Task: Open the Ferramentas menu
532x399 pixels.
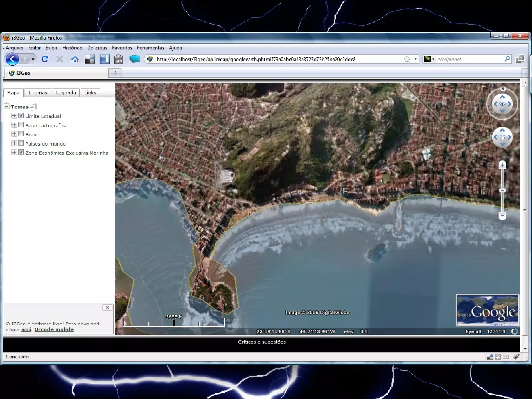Action: (150, 48)
